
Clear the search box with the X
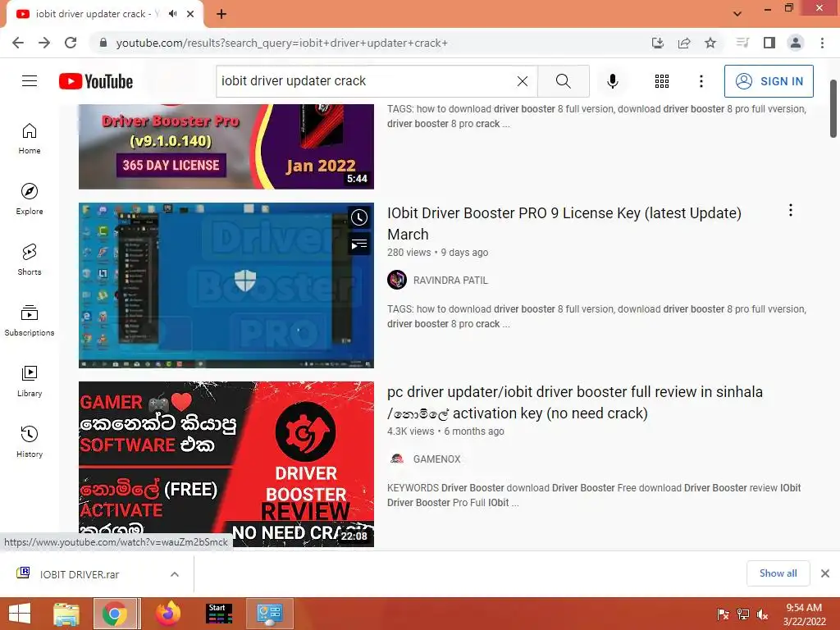pos(523,81)
